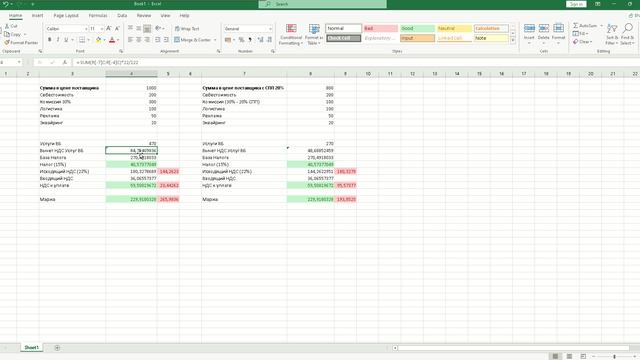This screenshot has height=360, width=640.
Task: Click the Cut icon in Clipboard
Action: 7,26
